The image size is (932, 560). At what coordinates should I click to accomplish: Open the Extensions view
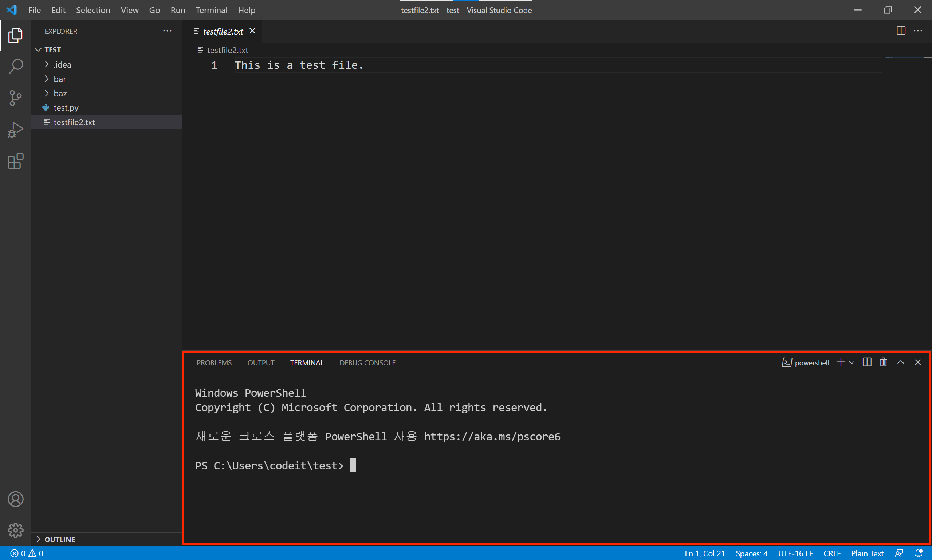point(16,161)
